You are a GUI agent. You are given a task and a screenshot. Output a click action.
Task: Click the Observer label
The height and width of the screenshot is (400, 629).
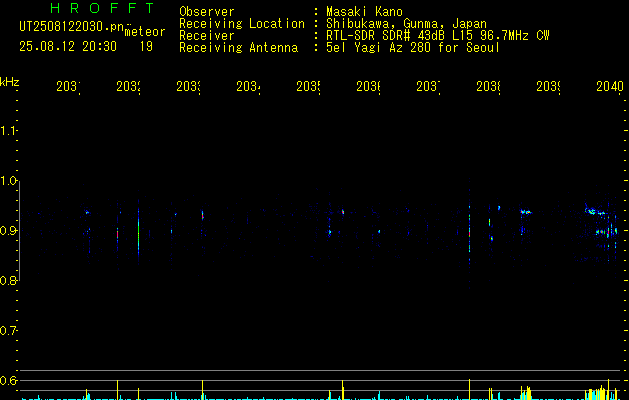(207, 11)
